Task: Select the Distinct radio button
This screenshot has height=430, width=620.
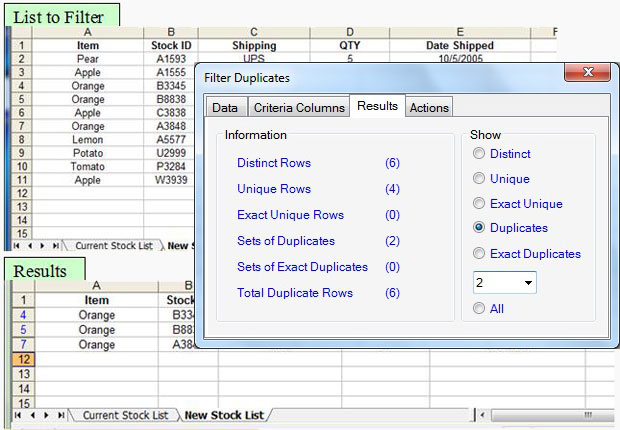Action: [x=480, y=154]
